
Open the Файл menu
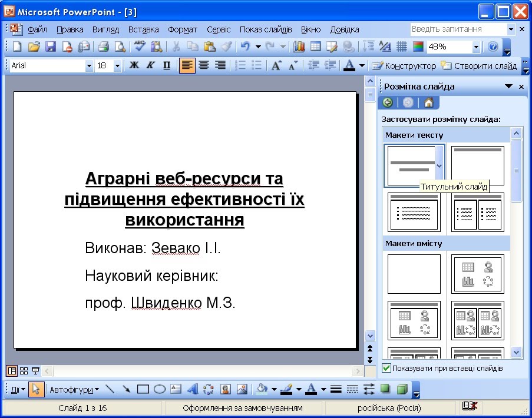pyautogui.click(x=37, y=29)
